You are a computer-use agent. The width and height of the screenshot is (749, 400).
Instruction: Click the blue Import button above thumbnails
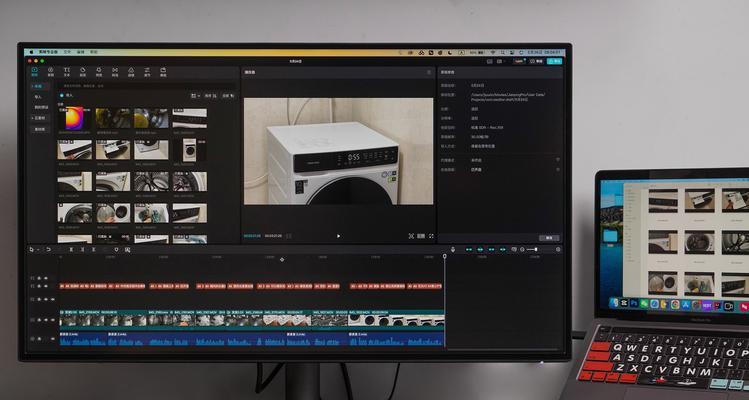coord(66,96)
